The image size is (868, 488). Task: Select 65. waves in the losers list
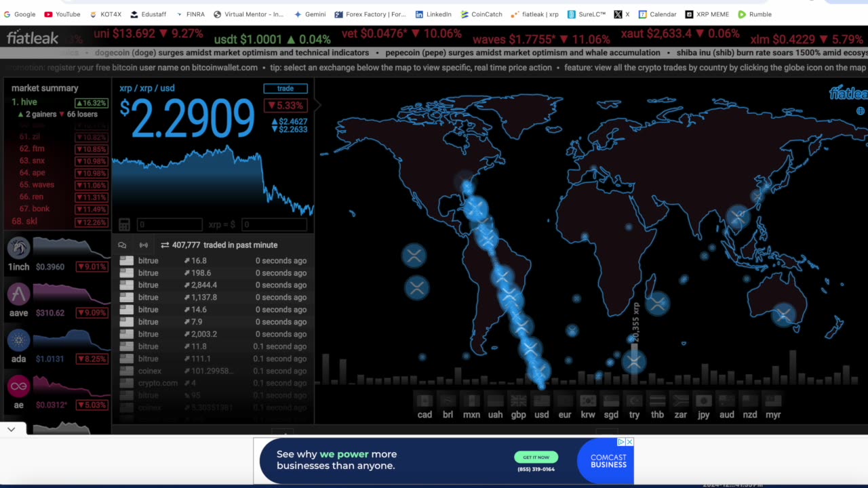click(59, 184)
